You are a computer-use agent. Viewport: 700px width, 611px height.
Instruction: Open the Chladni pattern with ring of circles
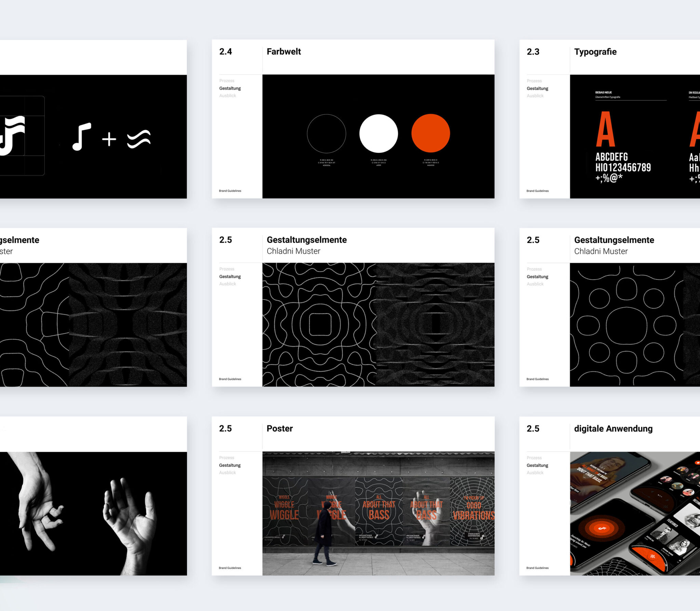pos(627,325)
